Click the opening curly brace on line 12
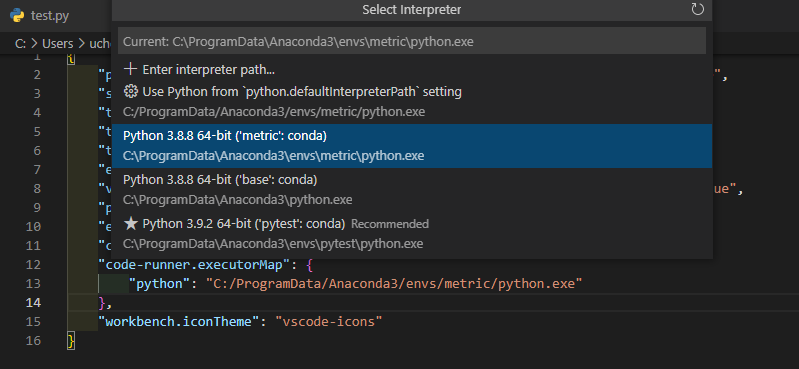This screenshot has width=799, height=369. click(309, 265)
